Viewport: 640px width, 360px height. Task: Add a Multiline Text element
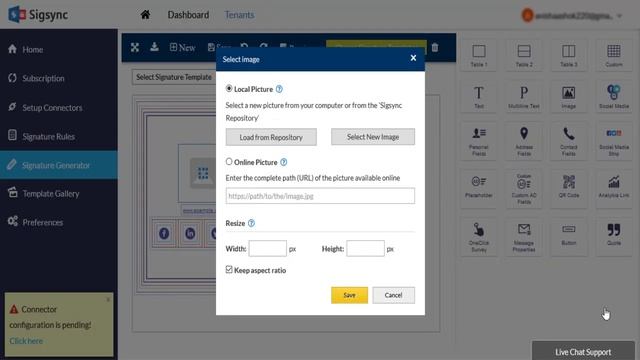524,97
